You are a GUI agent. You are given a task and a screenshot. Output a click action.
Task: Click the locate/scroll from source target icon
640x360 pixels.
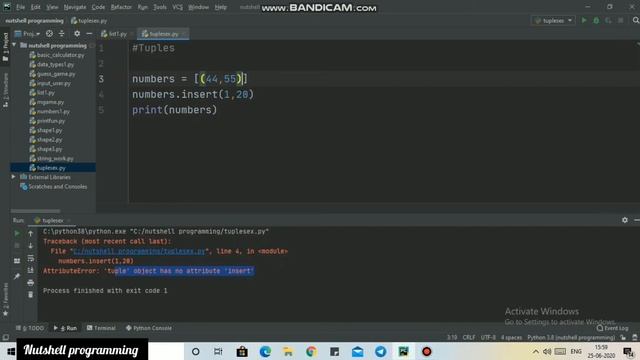pos(49,33)
